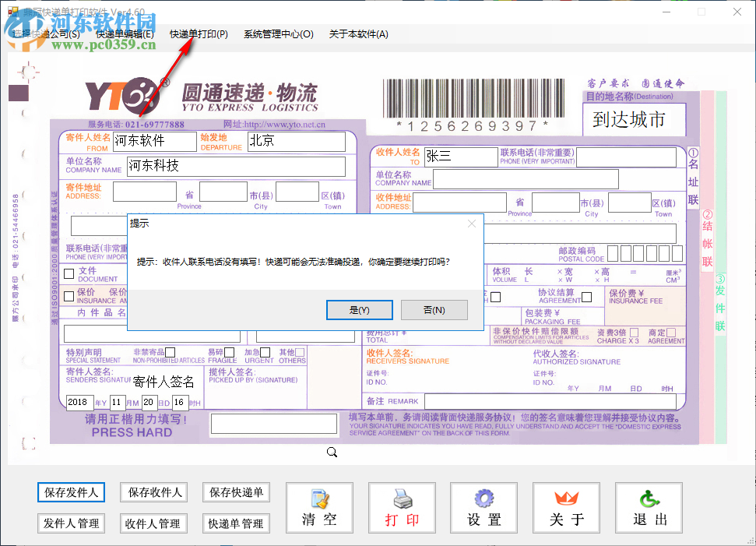Viewport: 756px width, 546px height.
Task: Open the 关于本软件 menu
Action: click(359, 34)
